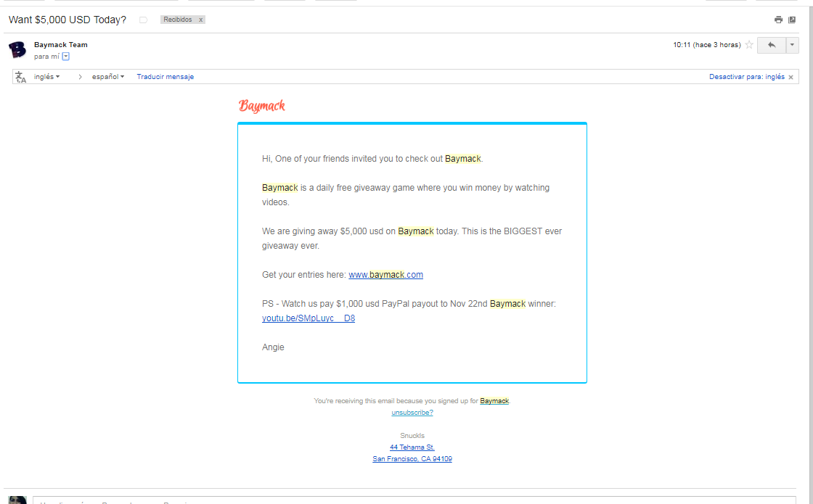813x504 pixels.
Task: Open the youtu.be/SMpLuyc__D8 video link
Action: pyautogui.click(x=309, y=318)
